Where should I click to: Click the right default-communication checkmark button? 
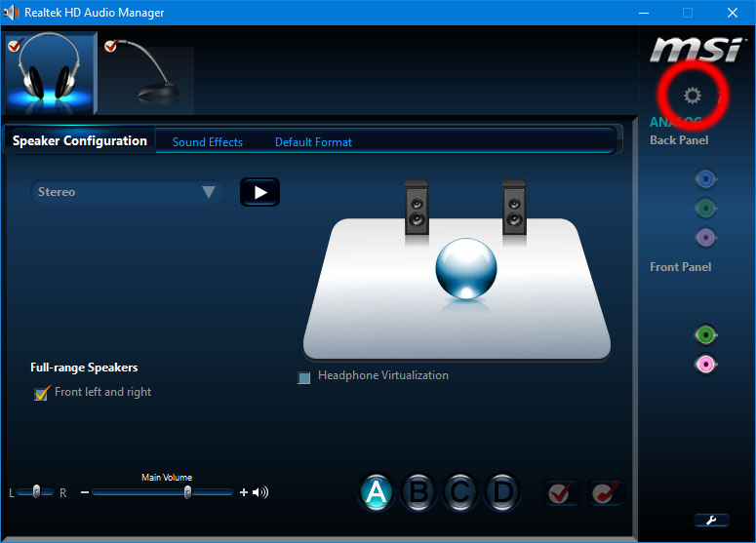(606, 492)
